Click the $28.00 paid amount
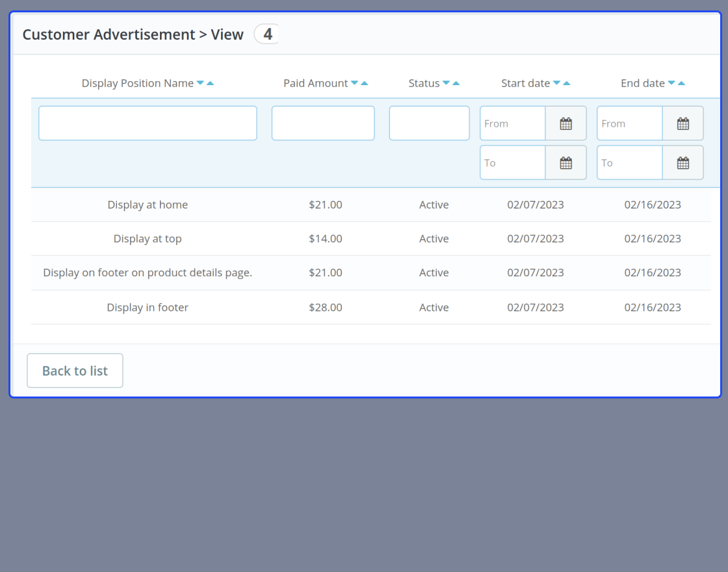728x572 pixels. coord(326,307)
